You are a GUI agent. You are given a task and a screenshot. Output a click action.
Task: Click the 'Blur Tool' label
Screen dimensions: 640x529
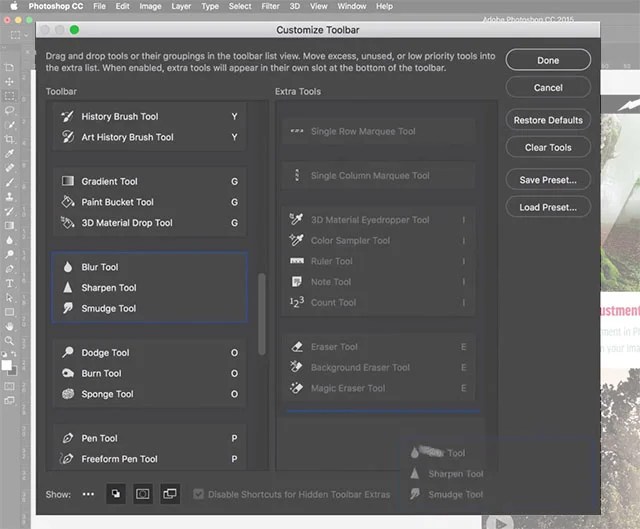point(100,267)
